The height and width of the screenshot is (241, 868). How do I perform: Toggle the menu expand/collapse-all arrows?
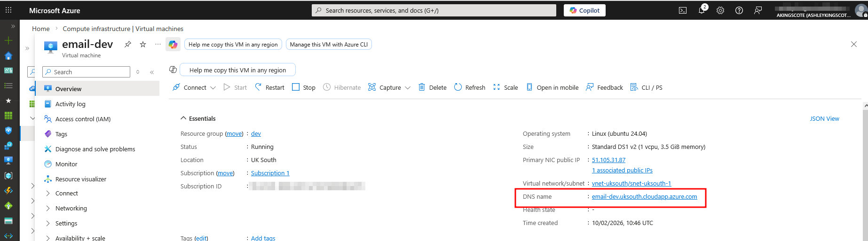pyautogui.click(x=138, y=72)
